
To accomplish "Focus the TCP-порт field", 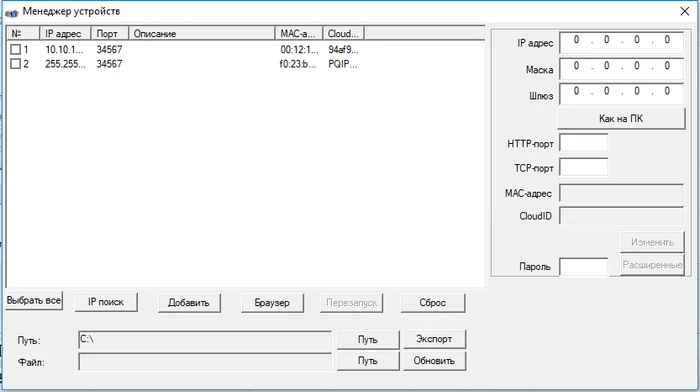I will click(583, 167).
